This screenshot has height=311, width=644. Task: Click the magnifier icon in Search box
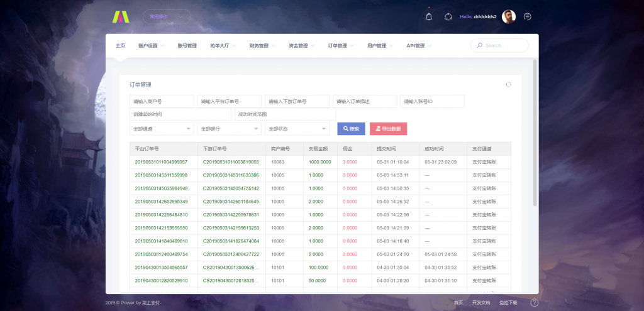[x=480, y=46]
